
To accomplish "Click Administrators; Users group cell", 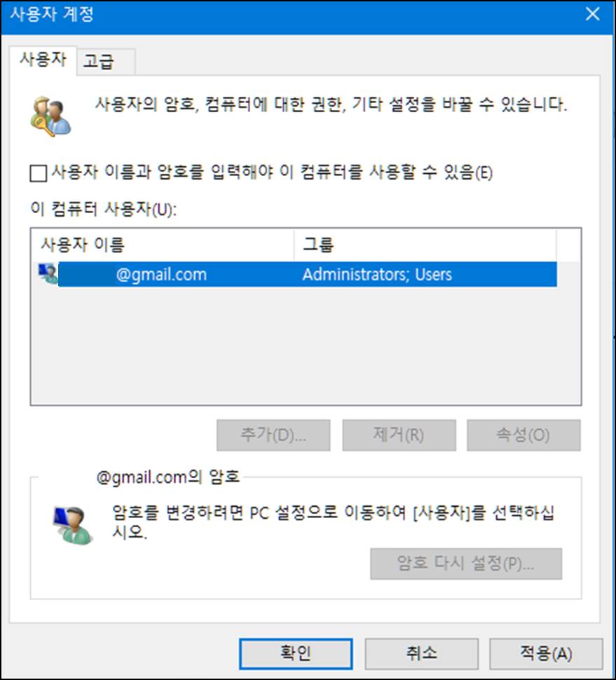I will pos(377,275).
